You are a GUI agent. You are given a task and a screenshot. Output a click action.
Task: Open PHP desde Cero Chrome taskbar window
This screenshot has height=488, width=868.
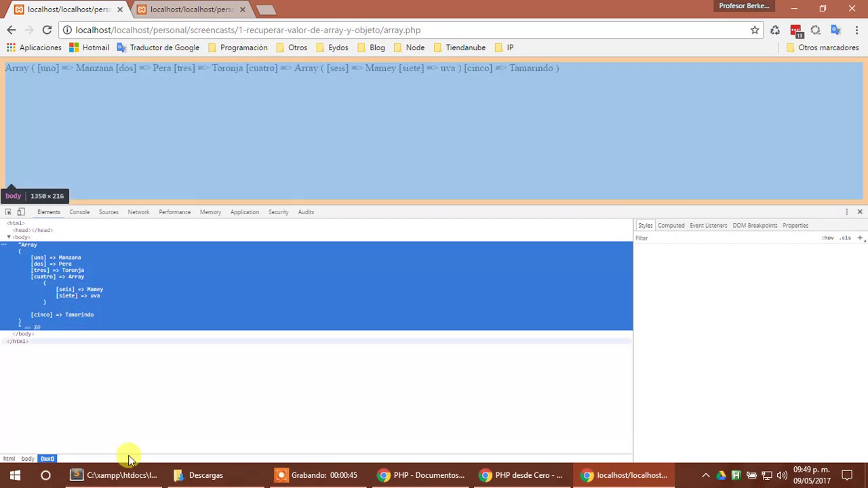[x=521, y=475]
